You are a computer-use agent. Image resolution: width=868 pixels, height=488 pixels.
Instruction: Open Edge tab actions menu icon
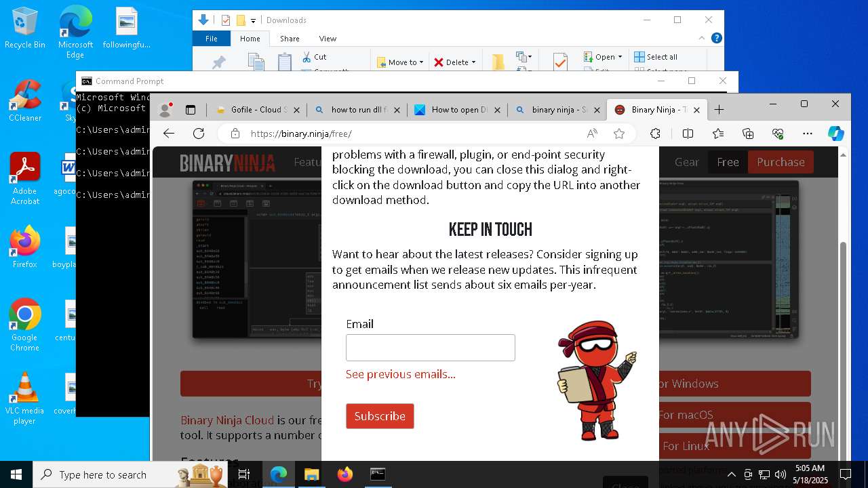191,110
